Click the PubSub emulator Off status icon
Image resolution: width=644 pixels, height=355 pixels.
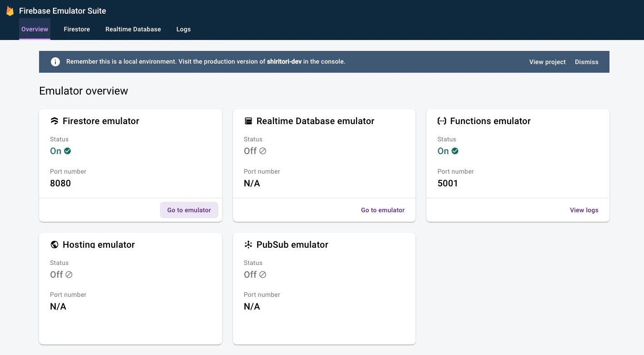[263, 275]
